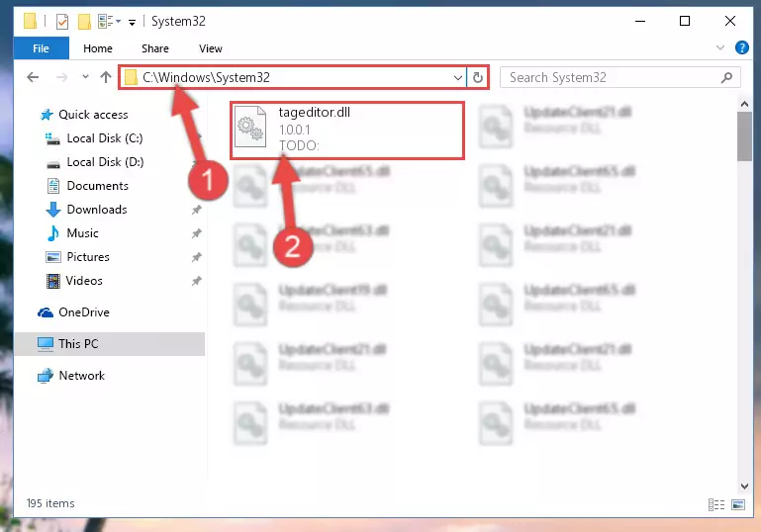Screen dimensions: 761x532
Task: Click the 195 items status text
Action: [50, 503]
